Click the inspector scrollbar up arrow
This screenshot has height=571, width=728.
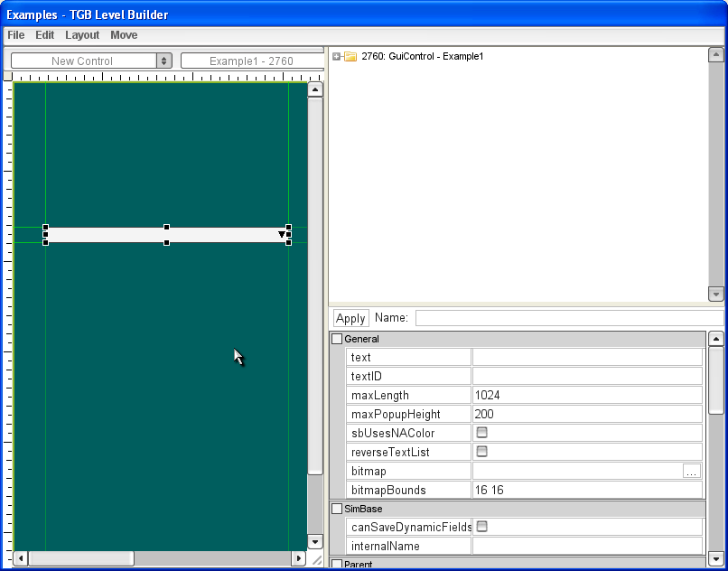point(716,339)
